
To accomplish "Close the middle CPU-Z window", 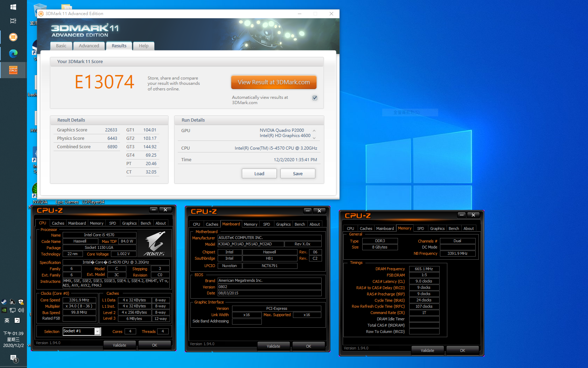I will 319,211.
